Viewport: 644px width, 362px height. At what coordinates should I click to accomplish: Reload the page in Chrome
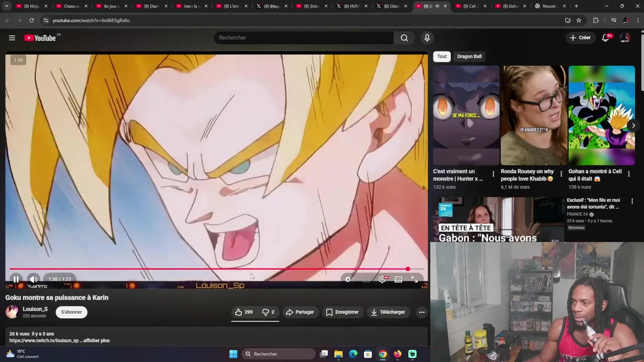(x=31, y=20)
